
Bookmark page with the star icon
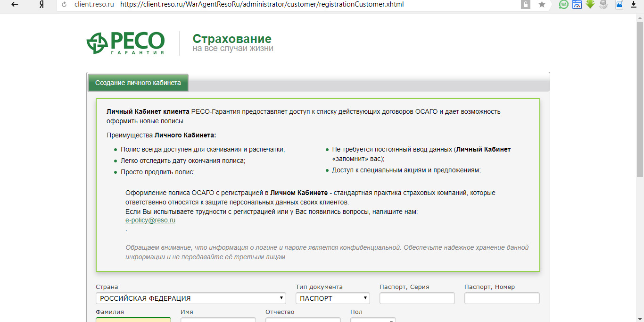click(542, 5)
